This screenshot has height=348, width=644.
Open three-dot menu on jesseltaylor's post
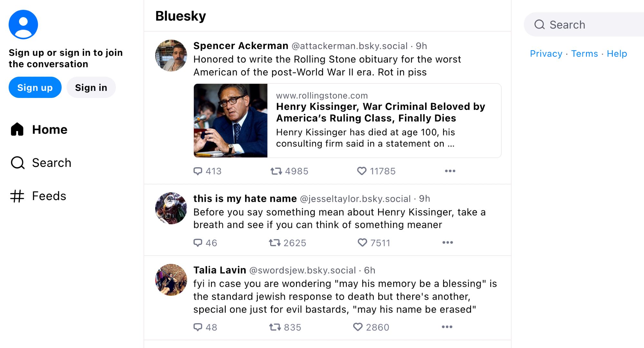(x=447, y=243)
